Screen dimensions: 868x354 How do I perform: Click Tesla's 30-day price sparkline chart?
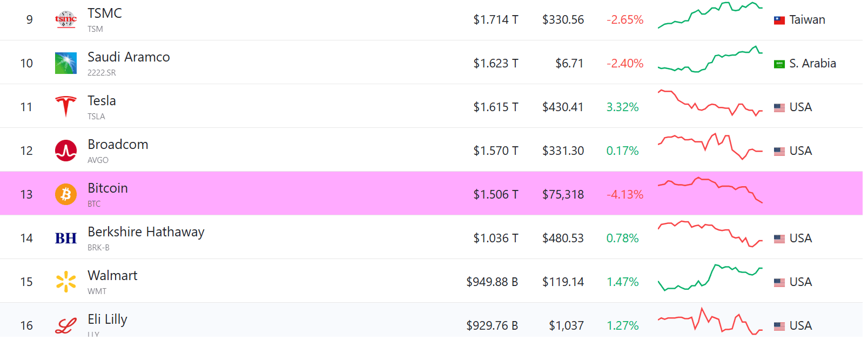(710, 103)
